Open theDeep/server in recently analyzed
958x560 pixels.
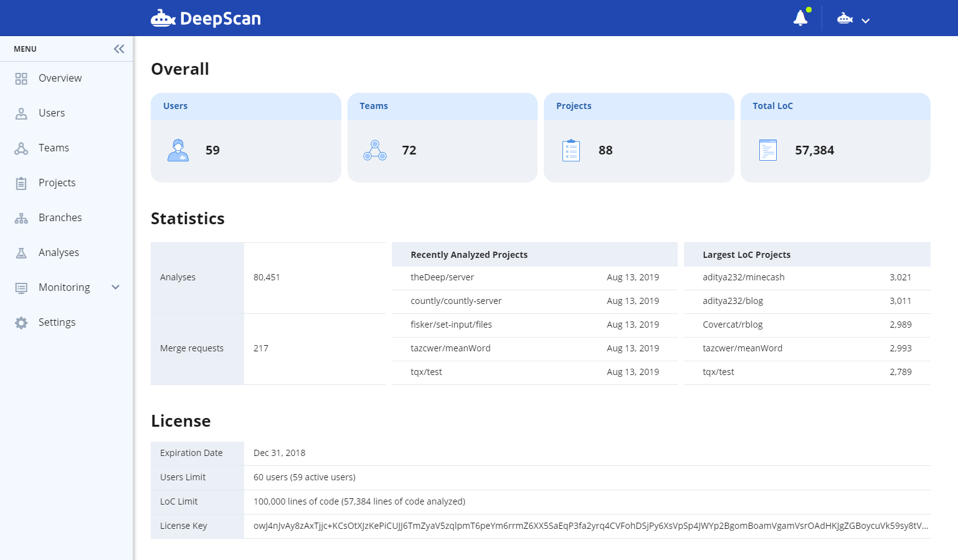click(x=442, y=277)
